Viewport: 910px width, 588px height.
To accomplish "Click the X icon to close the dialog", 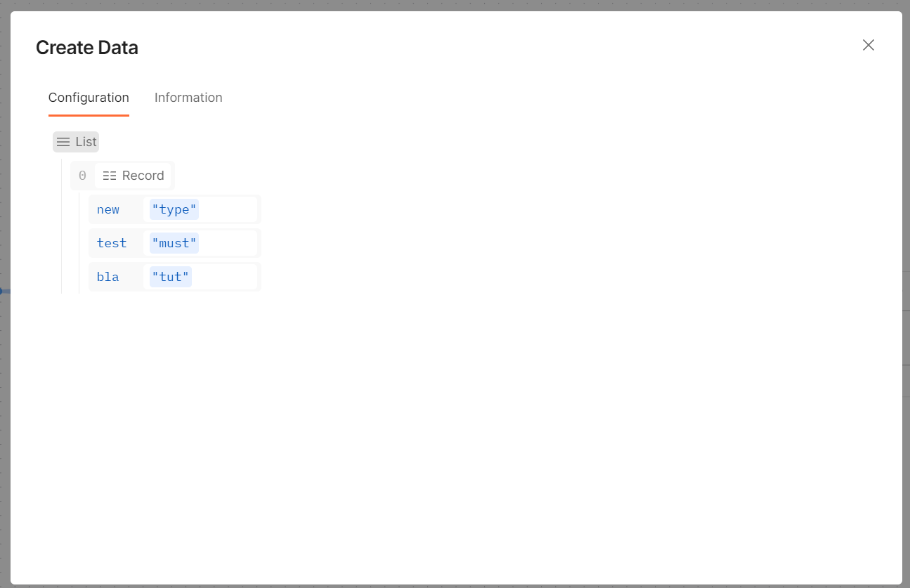I will tap(869, 45).
